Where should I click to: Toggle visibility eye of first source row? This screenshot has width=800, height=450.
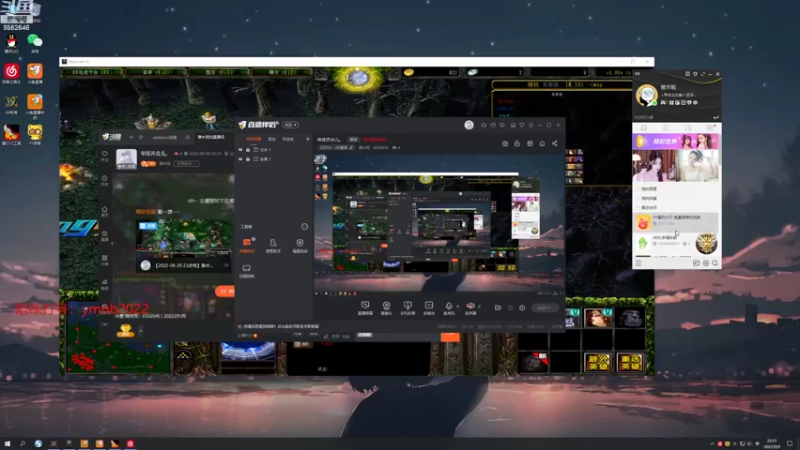[x=240, y=149]
